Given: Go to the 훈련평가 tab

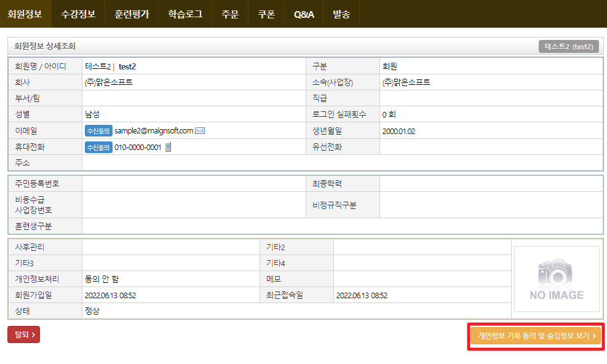Looking at the screenshot, I should coord(132,14).
